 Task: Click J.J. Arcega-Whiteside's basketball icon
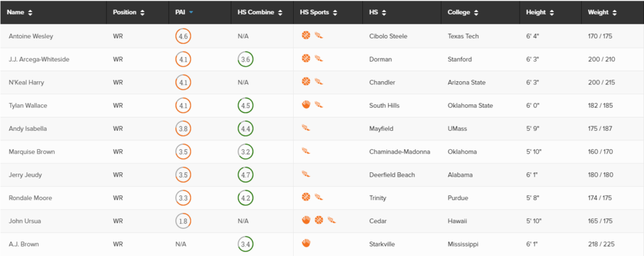click(x=306, y=58)
